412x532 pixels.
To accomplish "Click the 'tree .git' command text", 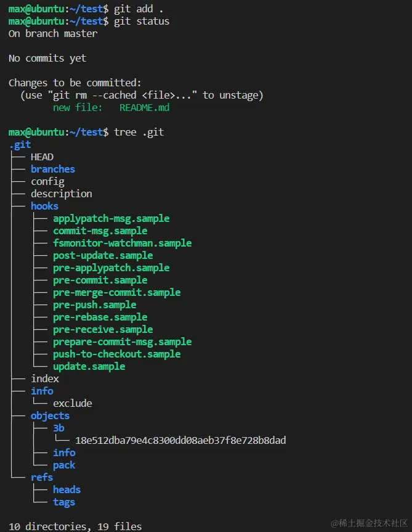I will pos(139,132).
